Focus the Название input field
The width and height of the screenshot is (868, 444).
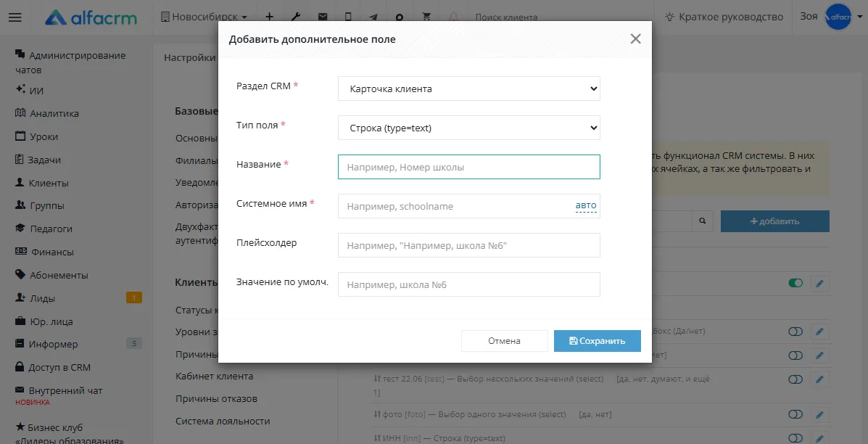[469, 167]
